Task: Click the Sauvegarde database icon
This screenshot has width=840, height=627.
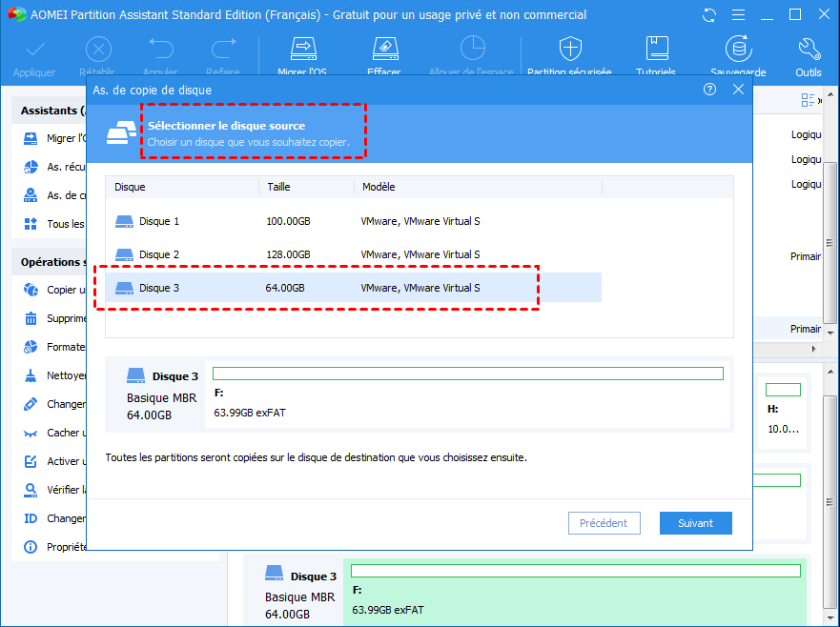Action: click(738, 49)
